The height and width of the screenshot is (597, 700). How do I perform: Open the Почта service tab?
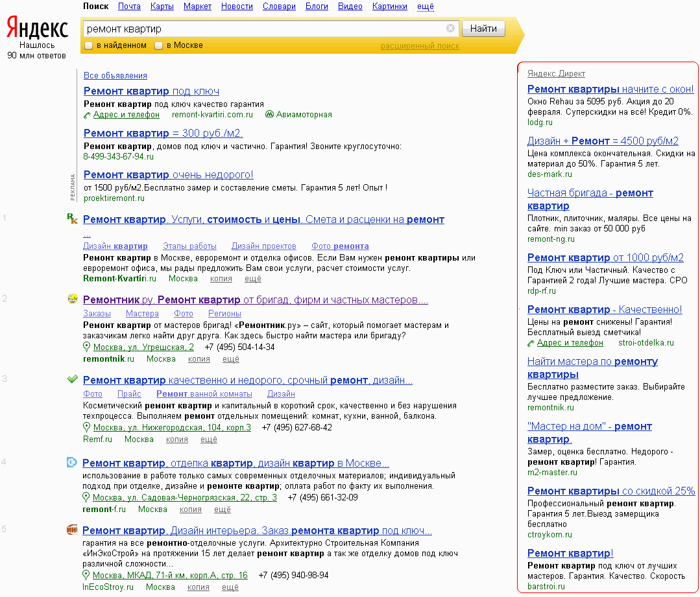pos(129,6)
